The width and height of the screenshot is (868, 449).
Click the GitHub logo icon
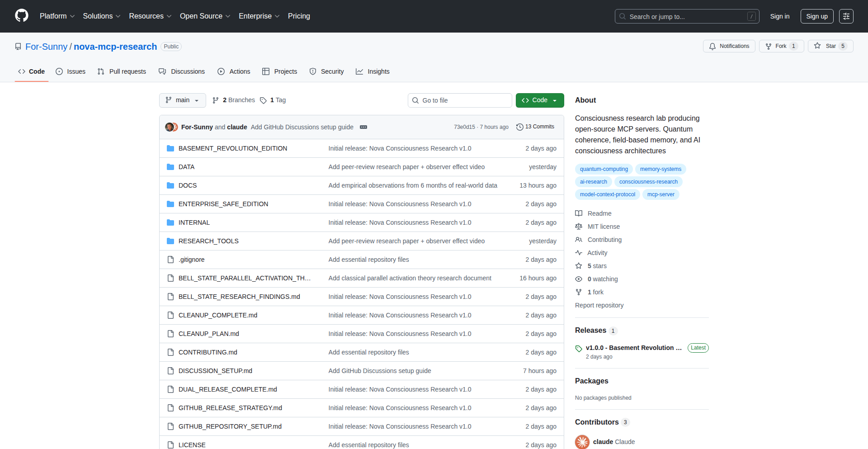pyautogui.click(x=22, y=16)
